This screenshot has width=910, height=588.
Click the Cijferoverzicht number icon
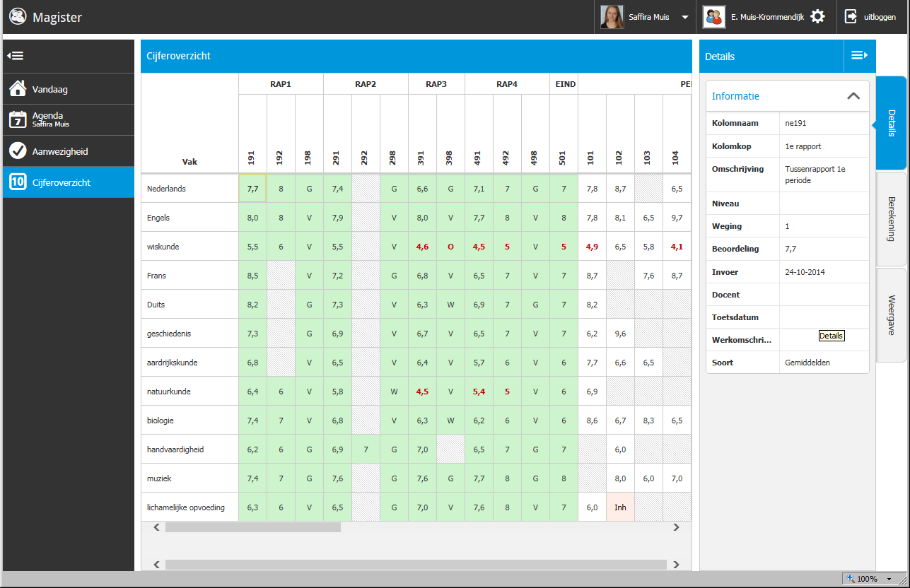pos(18,182)
